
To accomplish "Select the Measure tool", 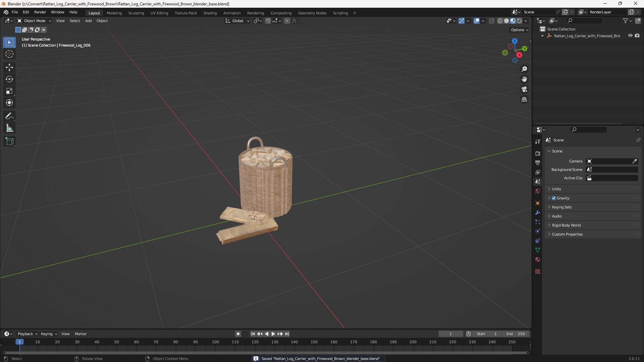I will tap(9, 128).
